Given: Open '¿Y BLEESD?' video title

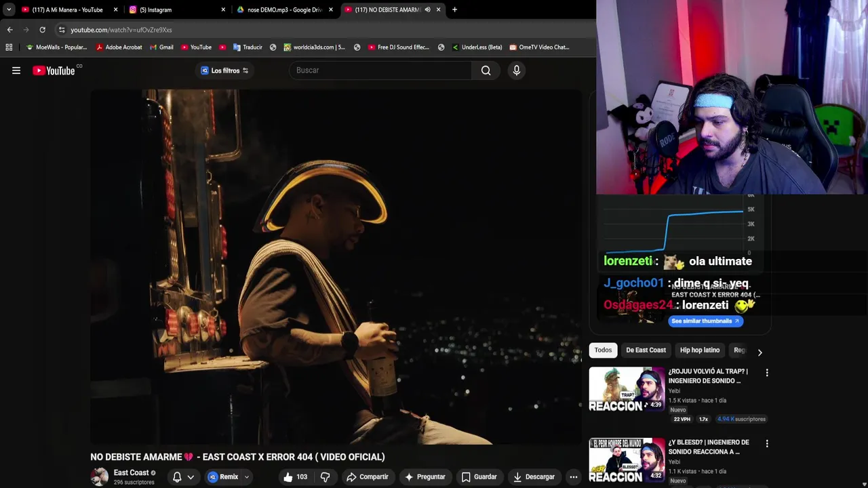Looking at the screenshot, I should point(708,447).
